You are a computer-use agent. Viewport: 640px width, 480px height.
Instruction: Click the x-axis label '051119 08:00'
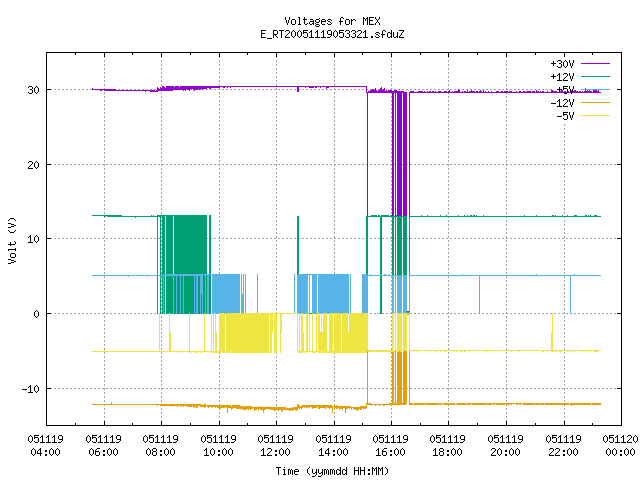point(160,445)
